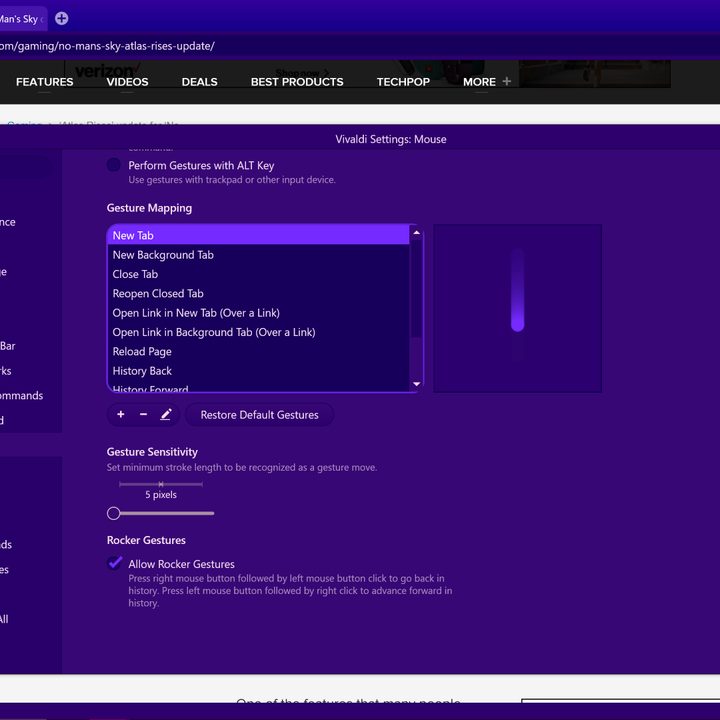Select Open Link in New Tab gesture
Screen dimensions: 720x720
click(258, 313)
